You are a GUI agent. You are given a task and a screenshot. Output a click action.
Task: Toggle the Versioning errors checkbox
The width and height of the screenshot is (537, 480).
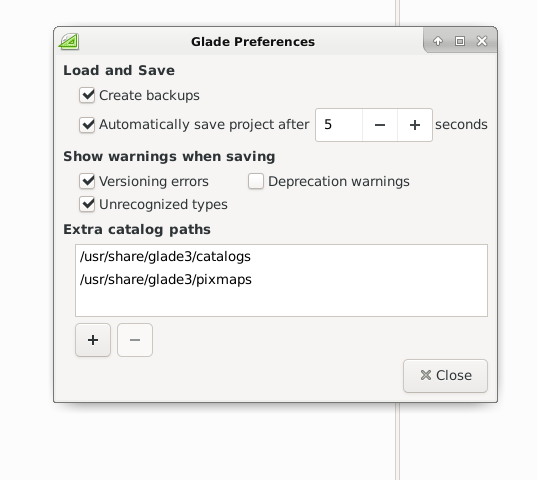pos(87,181)
